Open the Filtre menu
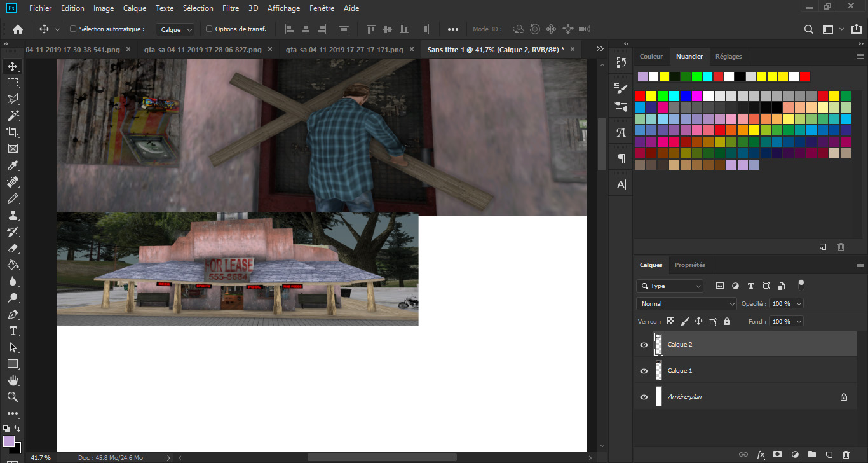This screenshot has height=463, width=868. click(231, 8)
